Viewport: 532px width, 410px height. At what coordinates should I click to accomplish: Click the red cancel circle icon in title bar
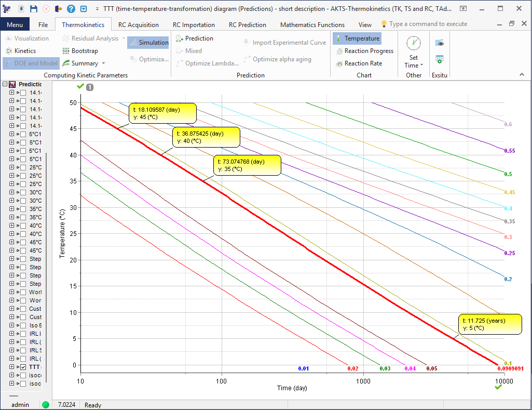click(x=46, y=9)
